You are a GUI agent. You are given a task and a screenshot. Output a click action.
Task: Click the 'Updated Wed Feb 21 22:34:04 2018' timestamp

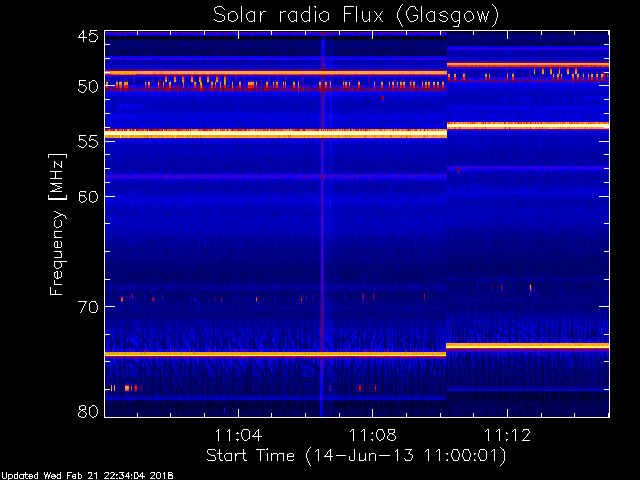click(x=87, y=476)
